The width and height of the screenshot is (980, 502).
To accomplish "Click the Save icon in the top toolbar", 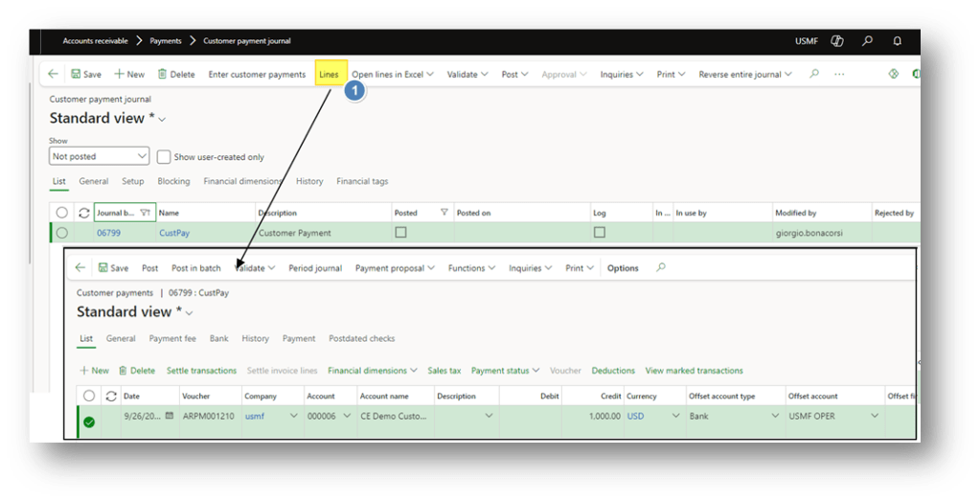I will pos(76,74).
